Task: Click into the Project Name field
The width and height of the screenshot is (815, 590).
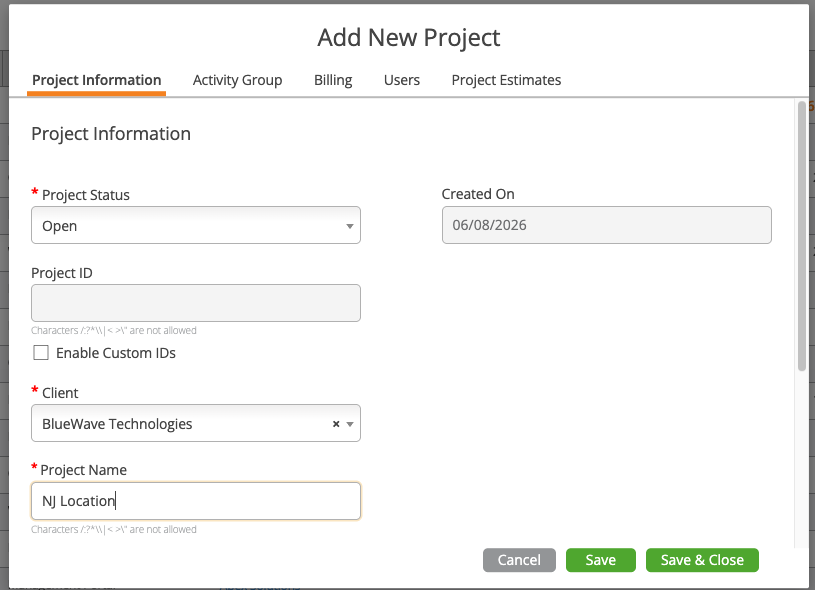Action: (x=196, y=501)
